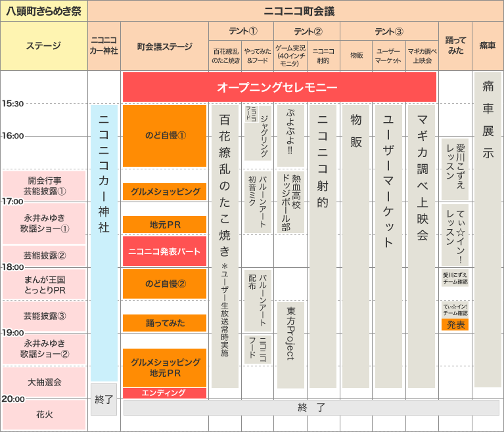Click the 18:00 time label
The width and height of the screenshot is (504, 432).
pos(13,267)
